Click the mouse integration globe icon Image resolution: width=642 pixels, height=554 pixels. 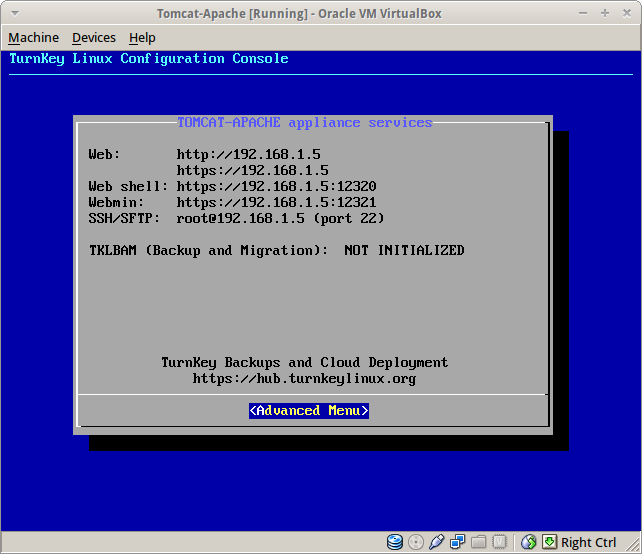click(x=529, y=542)
